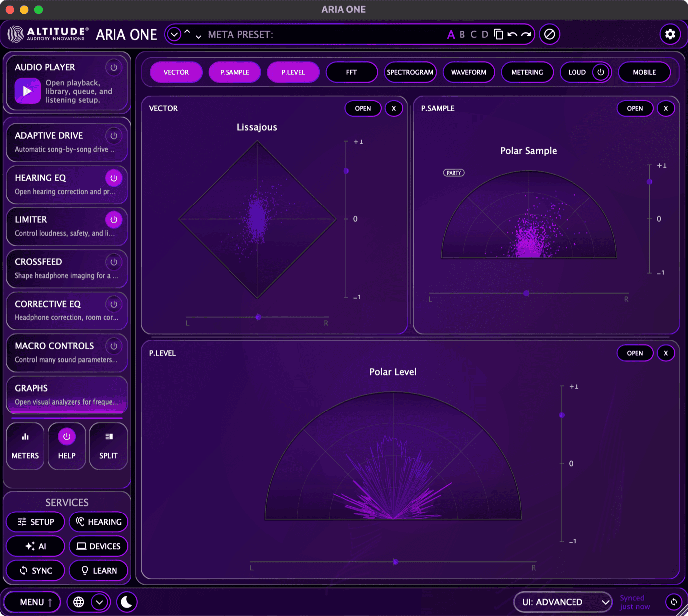The height and width of the screenshot is (616, 688).
Task: Select preset slot D
Action: [x=485, y=34]
